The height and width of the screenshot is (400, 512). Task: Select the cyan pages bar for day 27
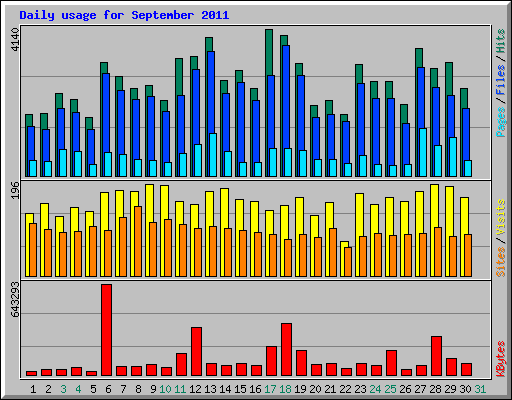pos(423,152)
